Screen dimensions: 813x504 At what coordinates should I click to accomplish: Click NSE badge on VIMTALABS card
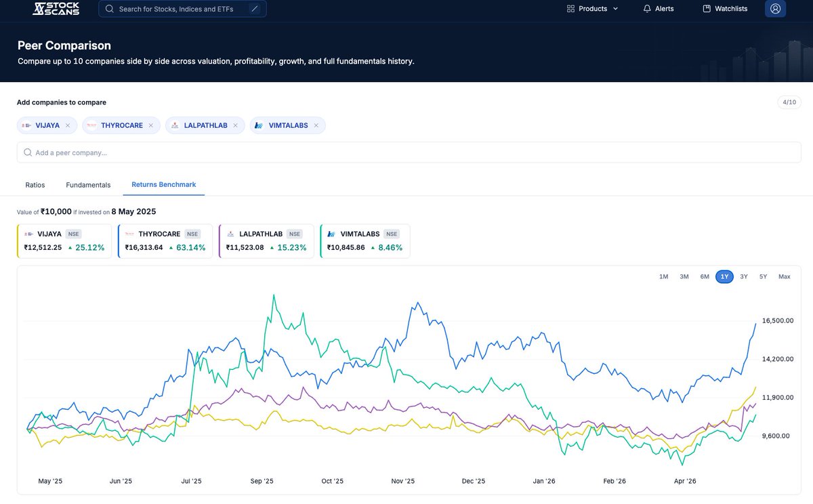tap(392, 234)
